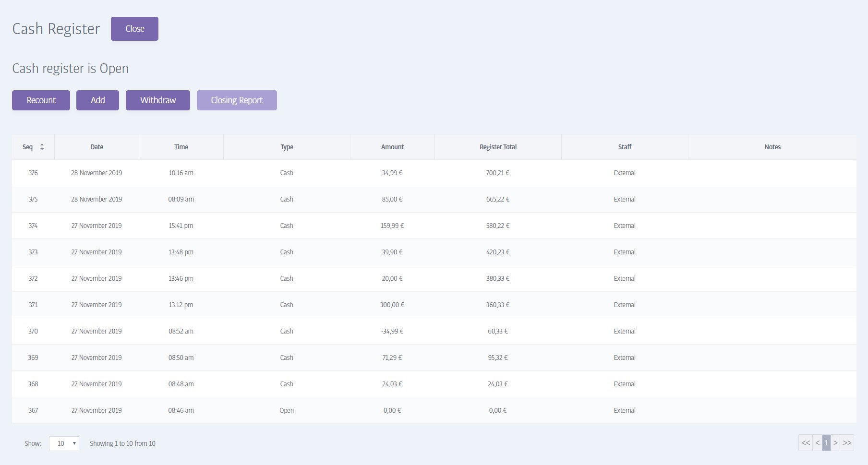
Task: Click the 08:48 am time cell
Action: click(181, 384)
